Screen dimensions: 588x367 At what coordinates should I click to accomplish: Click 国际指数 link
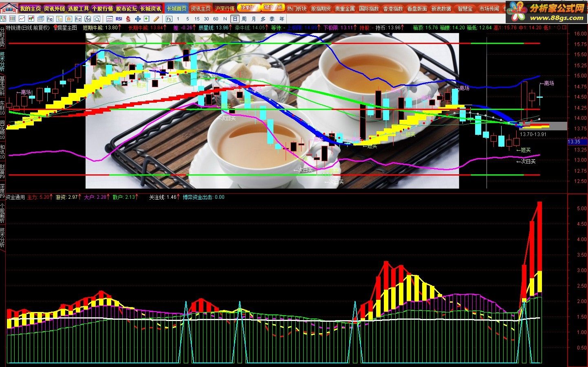click(369, 9)
